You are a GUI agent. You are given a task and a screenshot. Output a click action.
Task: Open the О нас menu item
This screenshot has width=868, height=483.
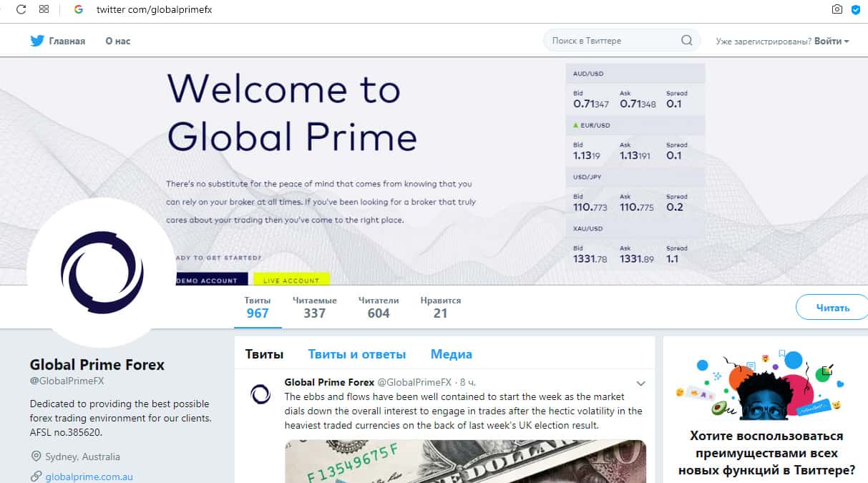117,41
